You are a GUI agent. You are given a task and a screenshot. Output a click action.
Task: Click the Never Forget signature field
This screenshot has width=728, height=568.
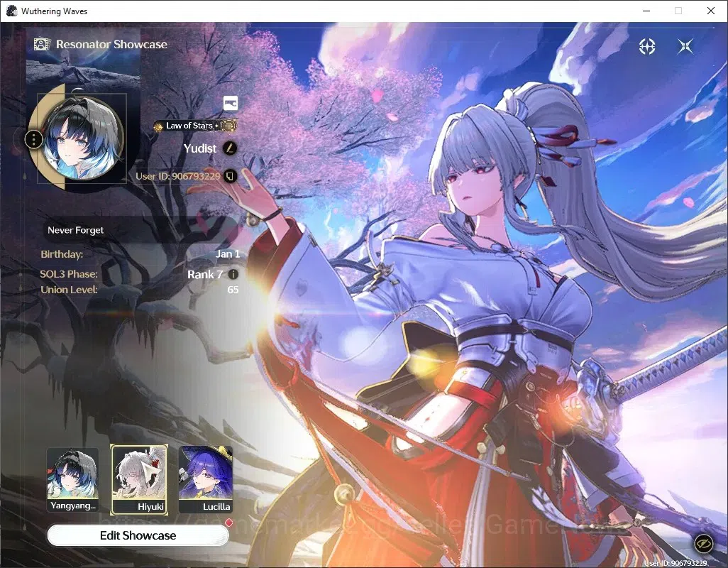tap(142, 230)
